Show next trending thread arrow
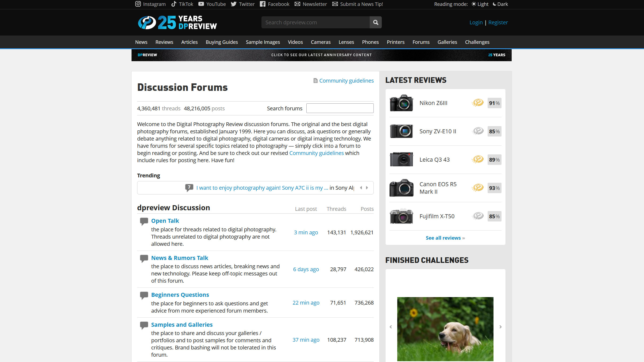The height and width of the screenshot is (362, 644). (367, 188)
